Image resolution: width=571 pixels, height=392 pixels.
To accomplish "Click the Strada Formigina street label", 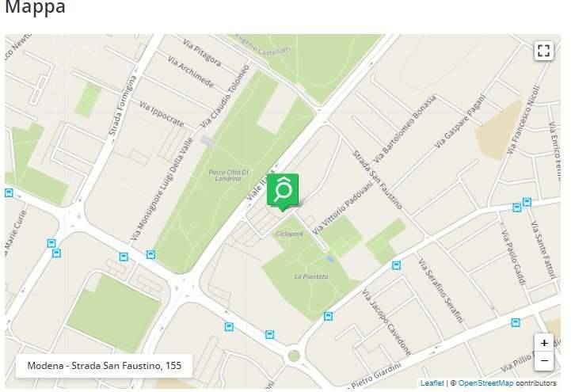I will [x=123, y=105].
